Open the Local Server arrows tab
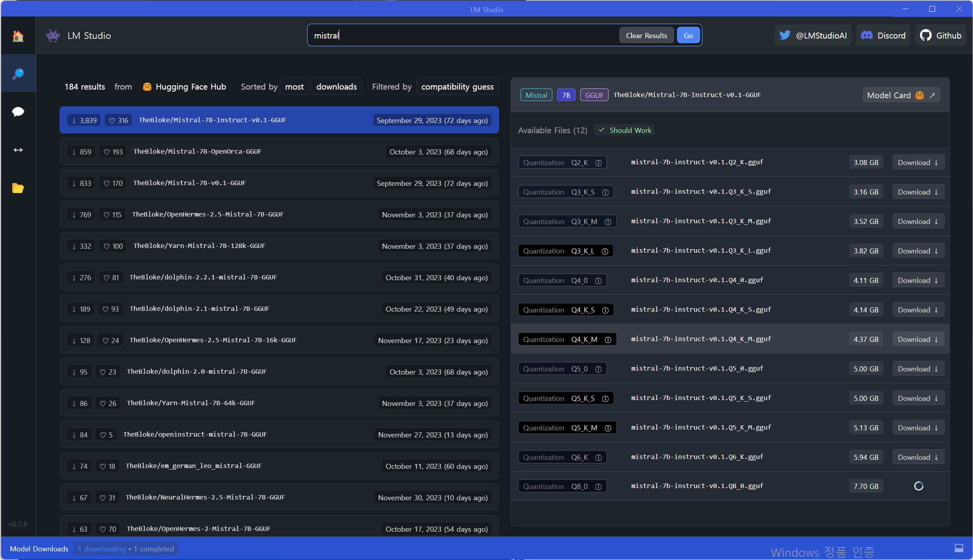Image resolution: width=973 pixels, height=560 pixels. pyautogui.click(x=18, y=150)
